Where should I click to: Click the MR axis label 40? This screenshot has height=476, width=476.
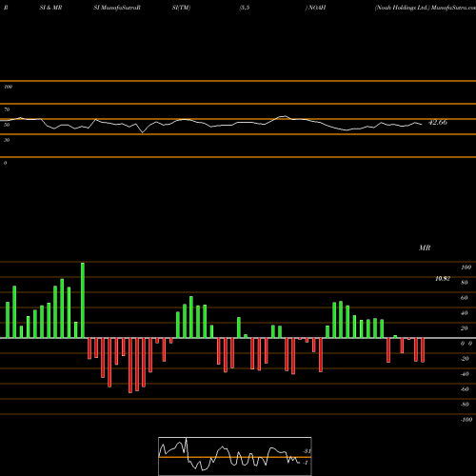[x=465, y=313]
